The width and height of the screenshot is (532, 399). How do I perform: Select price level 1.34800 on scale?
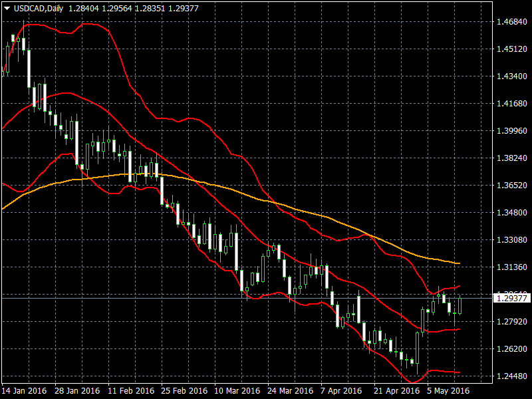(x=512, y=213)
